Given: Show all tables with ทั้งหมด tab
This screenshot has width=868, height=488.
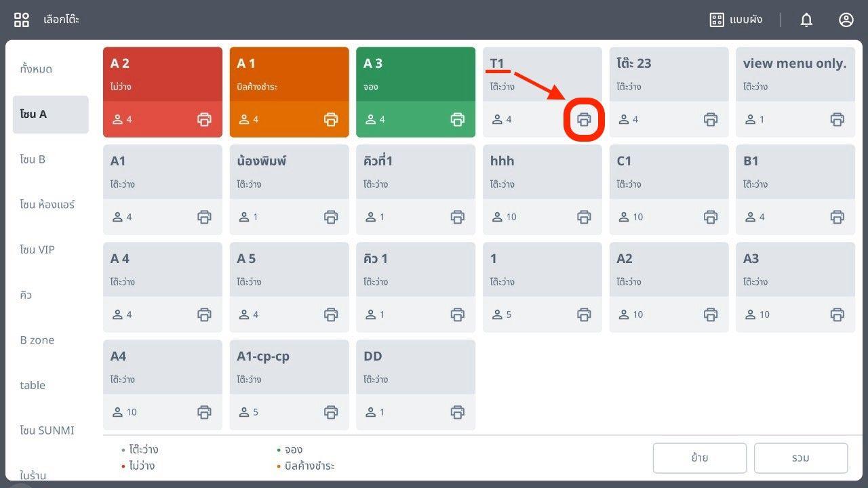Looking at the screenshot, I should (37, 69).
